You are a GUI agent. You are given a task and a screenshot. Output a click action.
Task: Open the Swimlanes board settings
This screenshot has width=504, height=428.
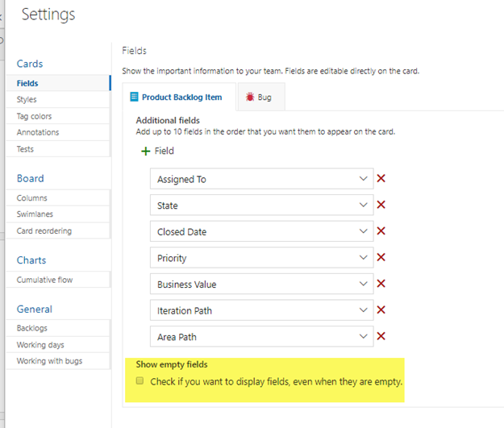click(35, 214)
